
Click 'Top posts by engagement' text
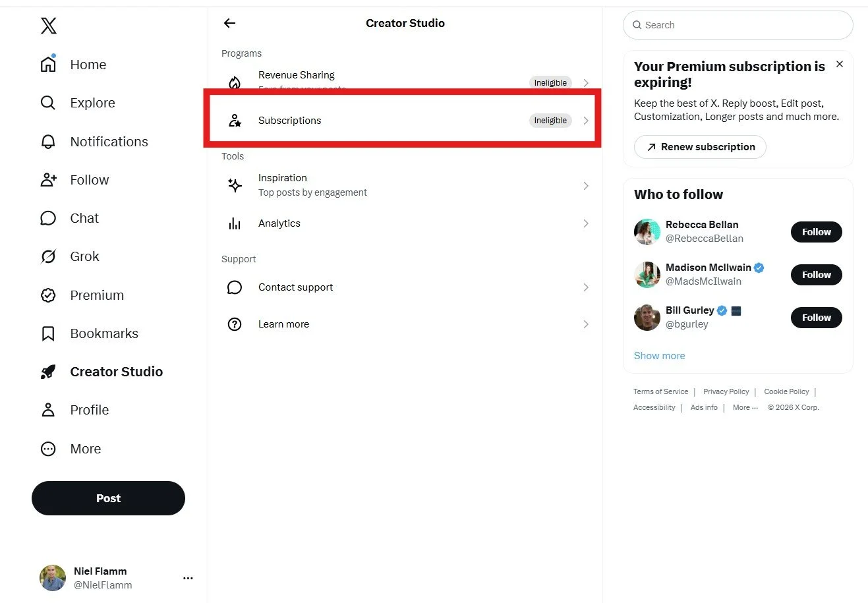(312, 192)
